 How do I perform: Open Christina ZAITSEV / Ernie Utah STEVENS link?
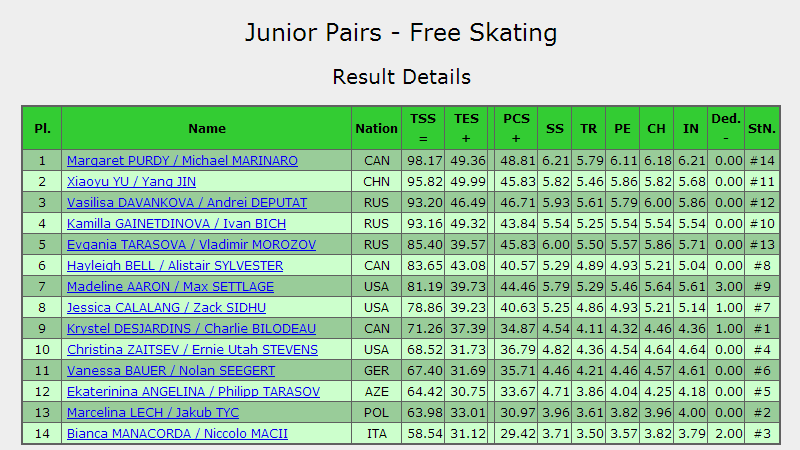(192, 349)
